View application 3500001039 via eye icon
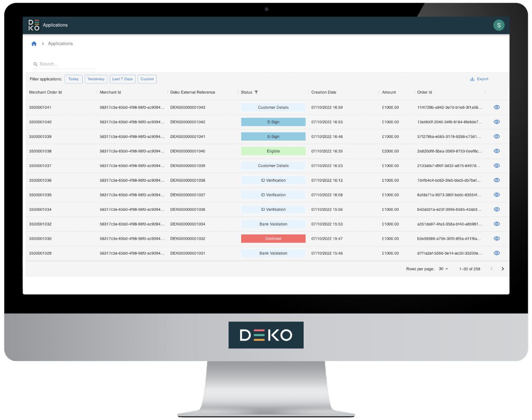Viewport: 532px width, 420px height. [x=497, y=136]
